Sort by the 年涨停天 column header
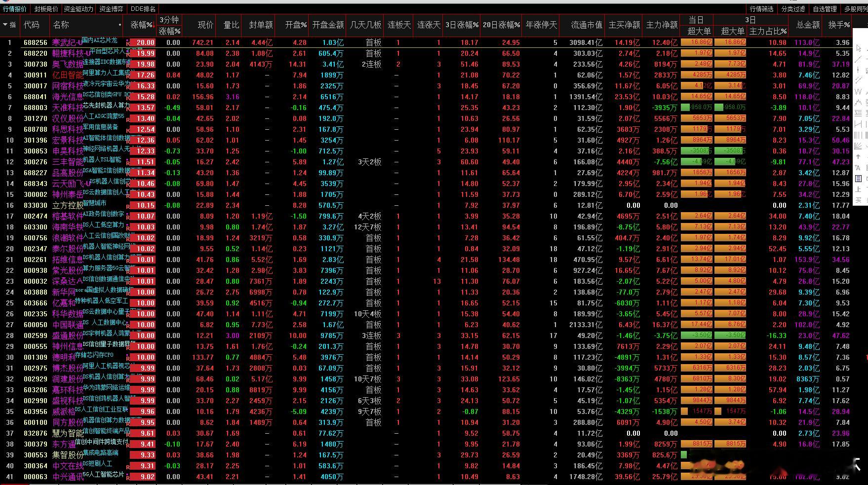 tap(541, 25)
